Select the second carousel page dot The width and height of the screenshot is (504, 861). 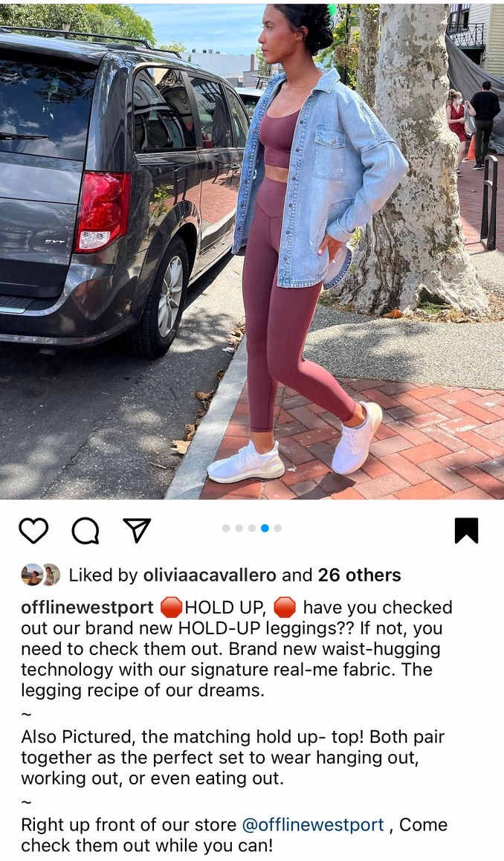(239, 528)
